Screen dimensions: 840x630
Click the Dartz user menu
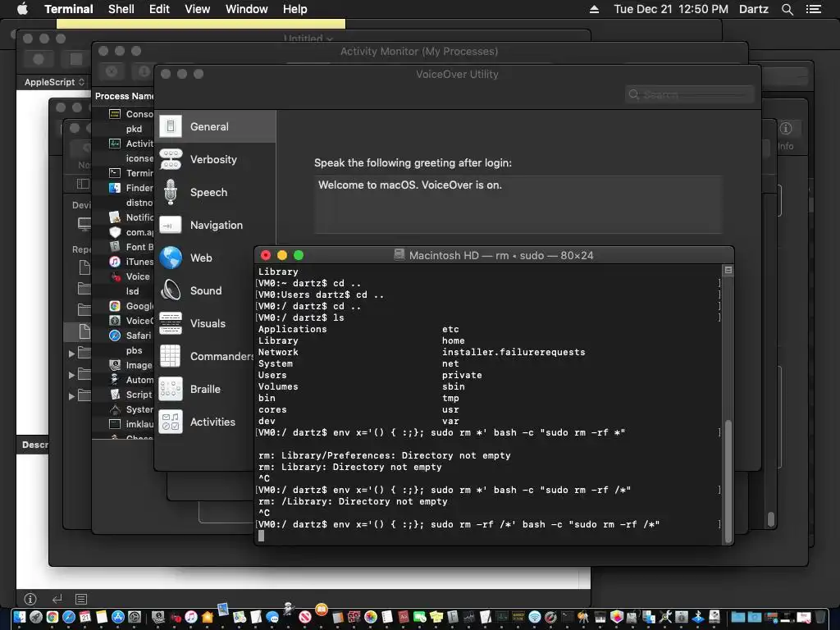[753, 9]
